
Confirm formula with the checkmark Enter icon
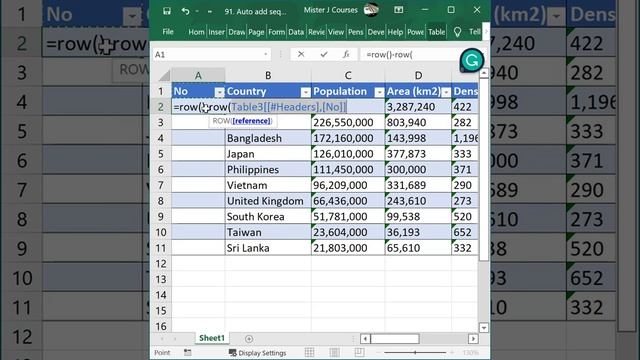324,54
